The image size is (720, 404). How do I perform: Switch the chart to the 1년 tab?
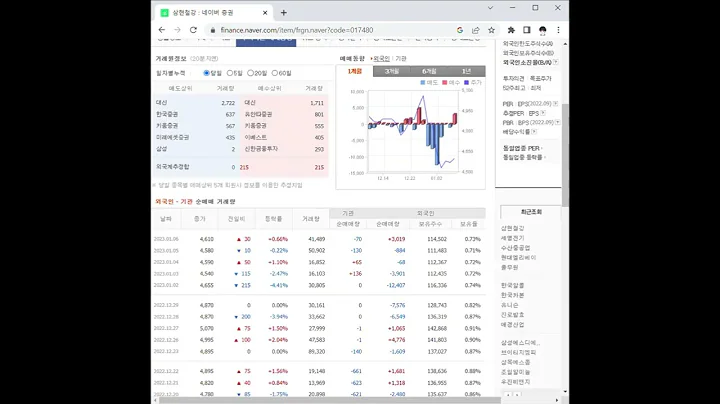point(467,71)
